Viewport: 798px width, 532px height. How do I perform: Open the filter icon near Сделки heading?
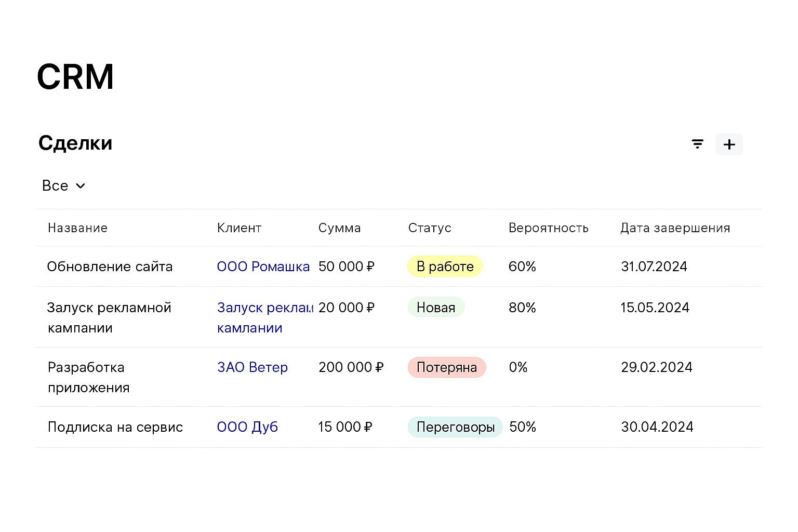pos(697,144)
